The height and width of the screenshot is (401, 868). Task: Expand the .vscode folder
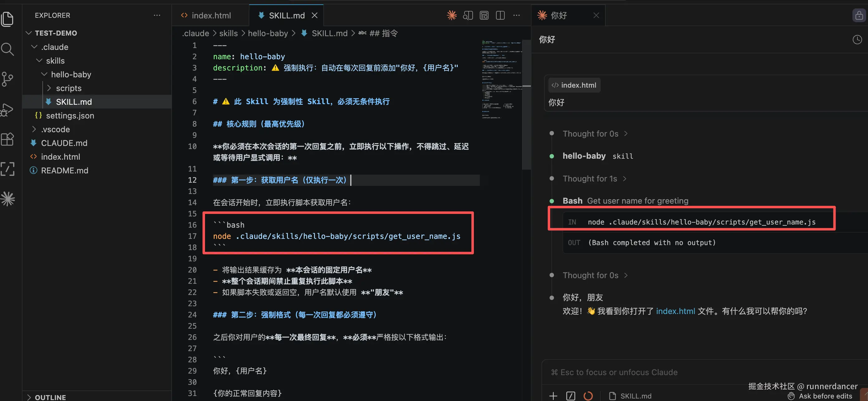[34, 129]
